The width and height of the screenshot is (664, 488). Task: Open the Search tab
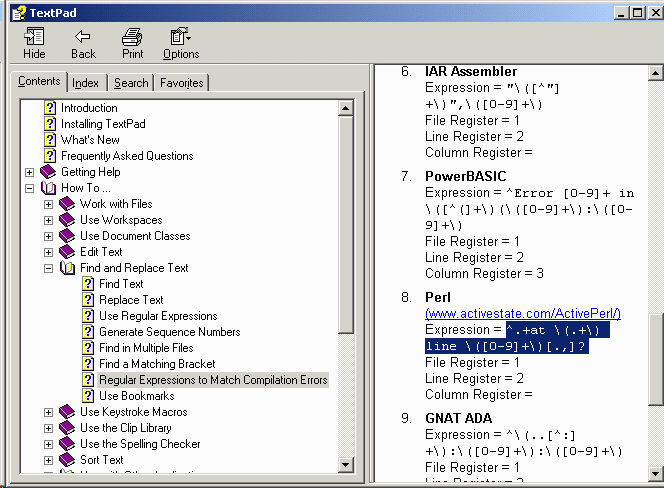tap(131, 83)
